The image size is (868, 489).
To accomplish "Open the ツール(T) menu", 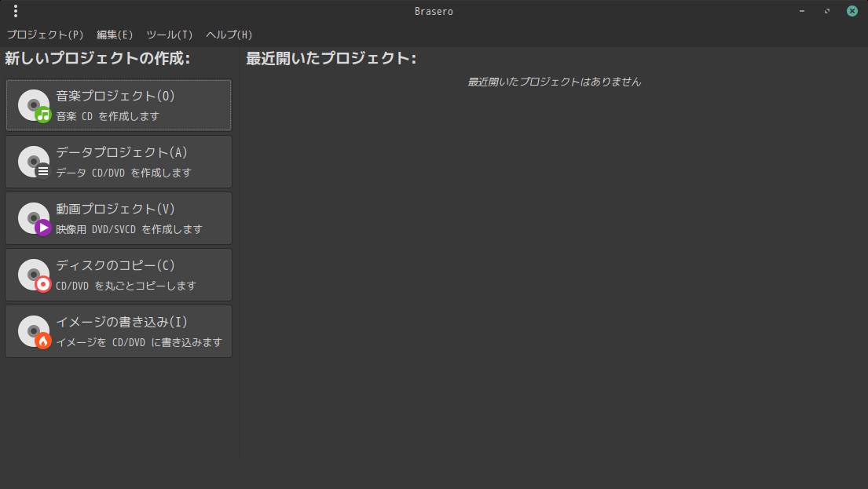I will pyautogui.click(x=170, y=35).
